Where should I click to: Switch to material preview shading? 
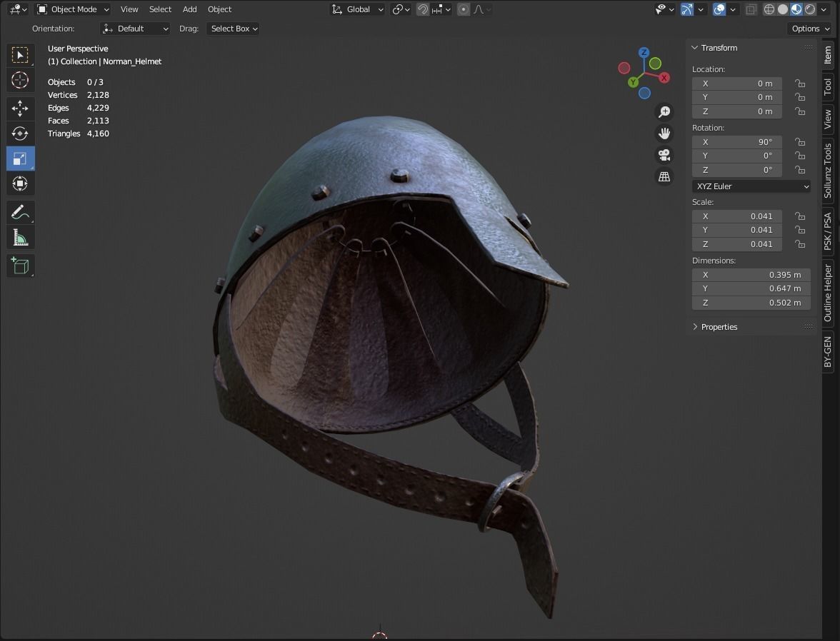(796, 9)
